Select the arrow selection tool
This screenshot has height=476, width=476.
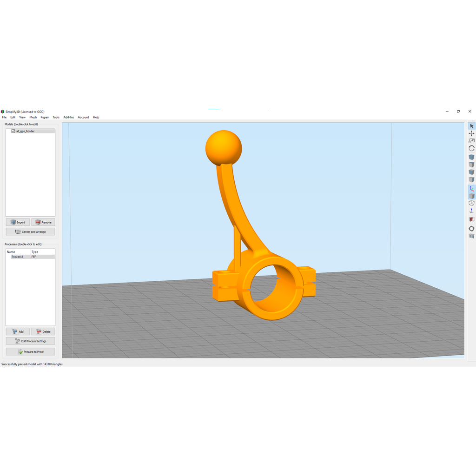(471, 126)
